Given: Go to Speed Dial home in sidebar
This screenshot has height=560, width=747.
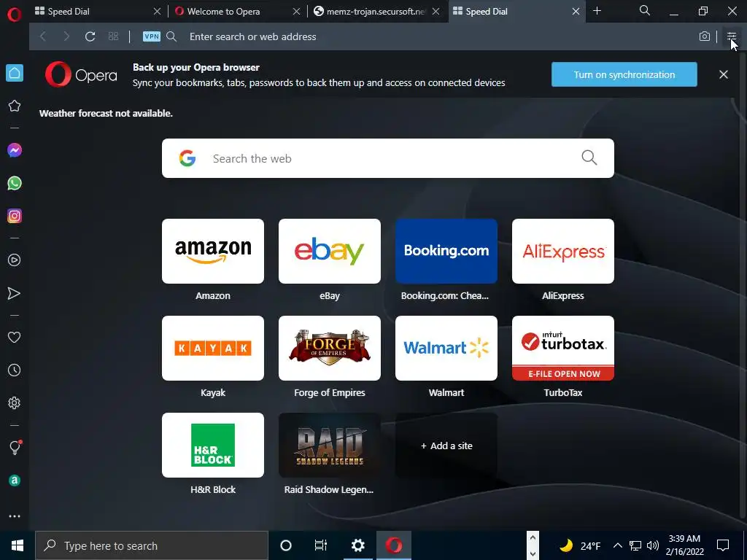Looking at the screenshot, I should pos(15,73).
